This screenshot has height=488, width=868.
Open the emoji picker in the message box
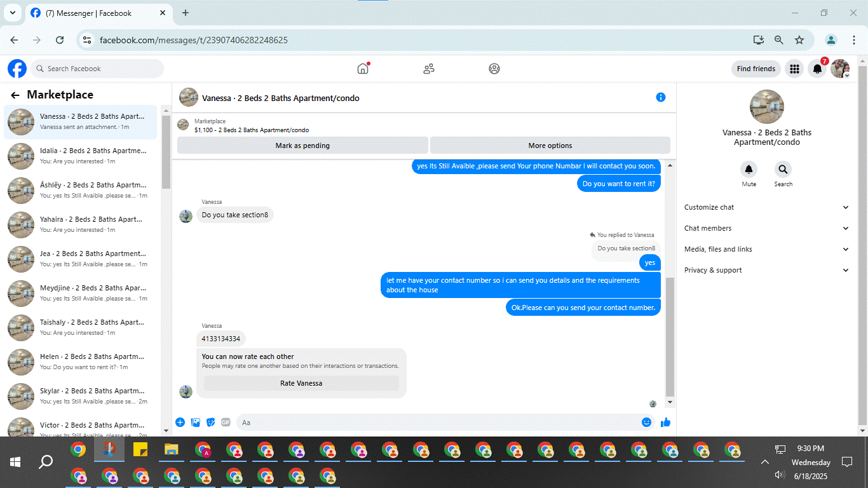click(x=646, y=422)
